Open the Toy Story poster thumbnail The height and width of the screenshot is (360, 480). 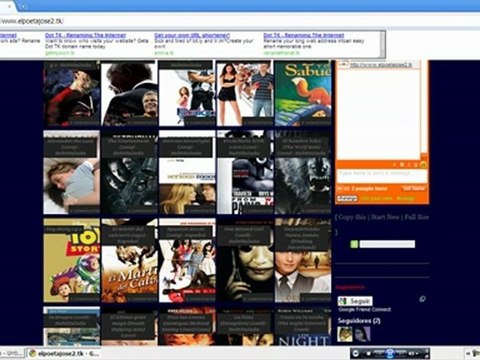pyautogui.click(x=72, y=260)
